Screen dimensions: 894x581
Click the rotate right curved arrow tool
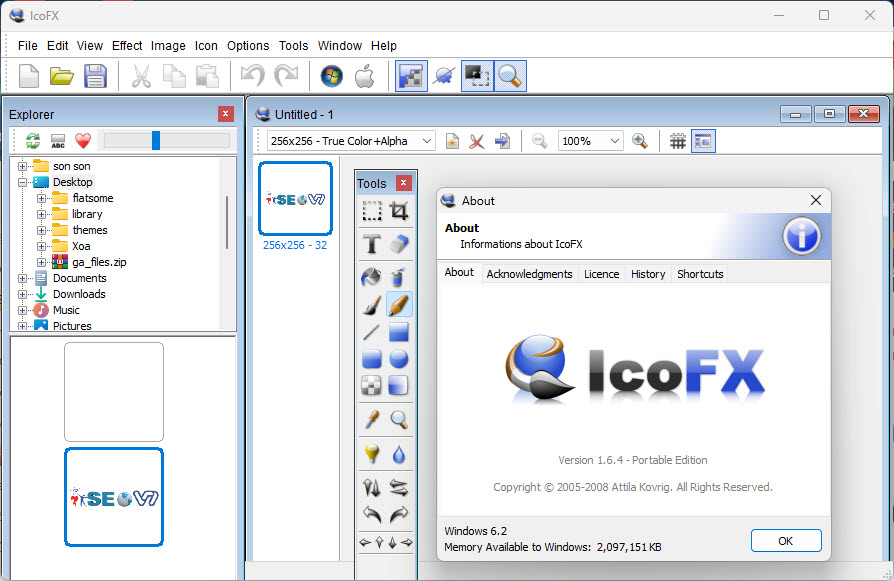point(399,515)
